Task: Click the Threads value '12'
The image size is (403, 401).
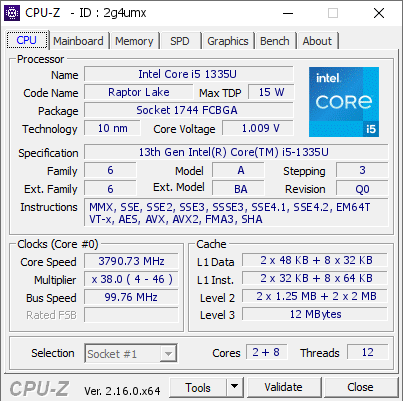Action: pos(368,352)
